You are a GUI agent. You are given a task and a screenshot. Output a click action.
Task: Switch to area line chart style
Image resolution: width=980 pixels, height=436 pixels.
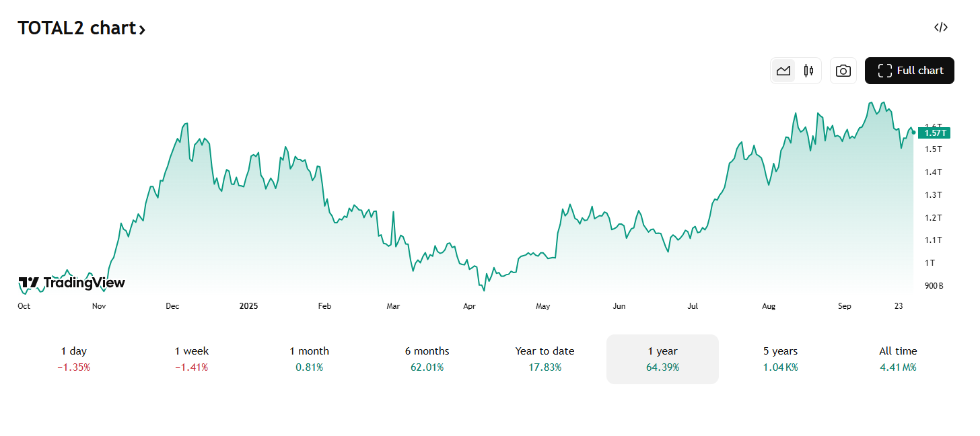click(783, 71)
